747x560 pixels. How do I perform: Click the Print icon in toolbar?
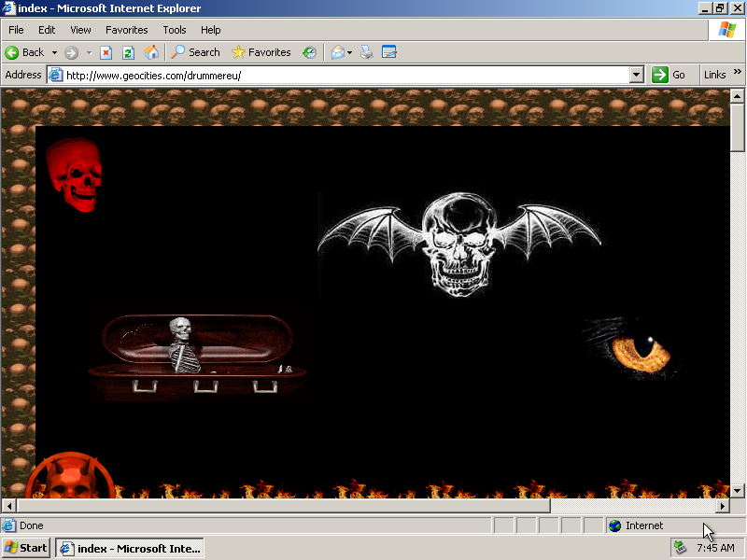[367, 52]
